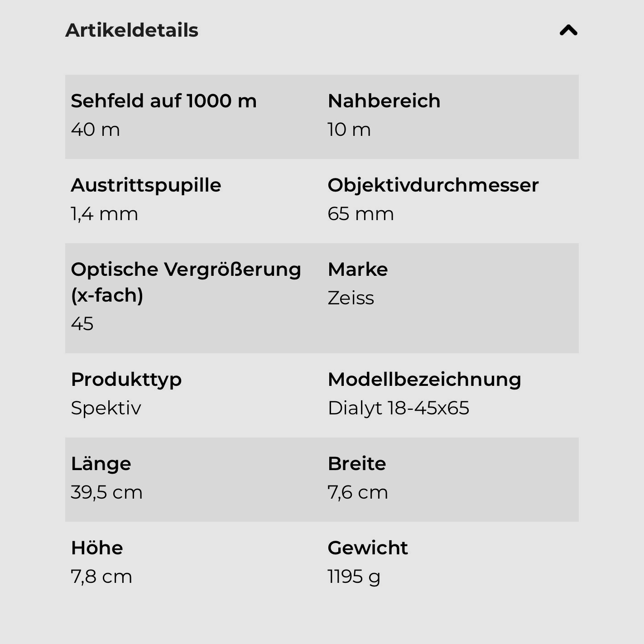The width and height of the screenshot is (644, 644).
Task: Select the Nahbereich label
Action: tap(384, 101)
